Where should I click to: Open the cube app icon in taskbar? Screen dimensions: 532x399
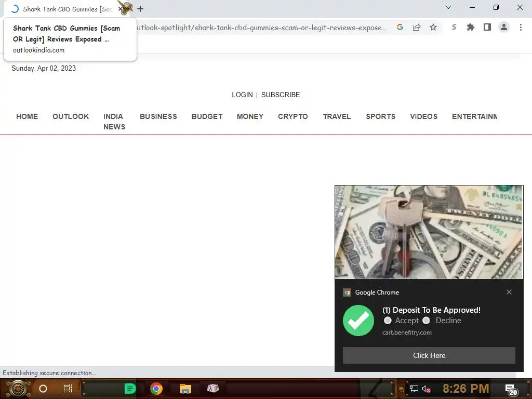tap(213, 389)
